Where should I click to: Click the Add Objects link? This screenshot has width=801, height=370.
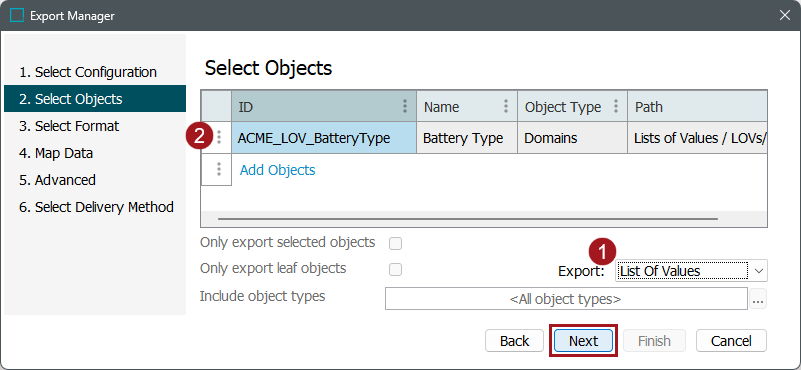click(x=277, y=170)
